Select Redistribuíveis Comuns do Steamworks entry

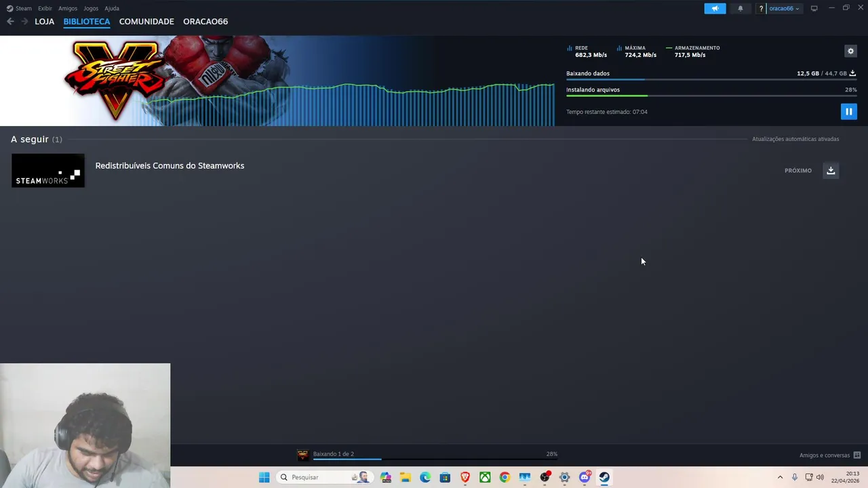click(170, 165)
